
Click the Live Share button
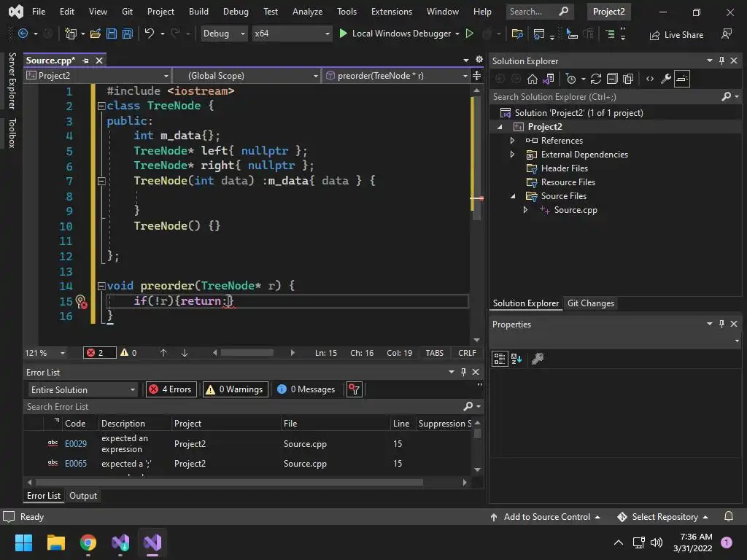676,35
